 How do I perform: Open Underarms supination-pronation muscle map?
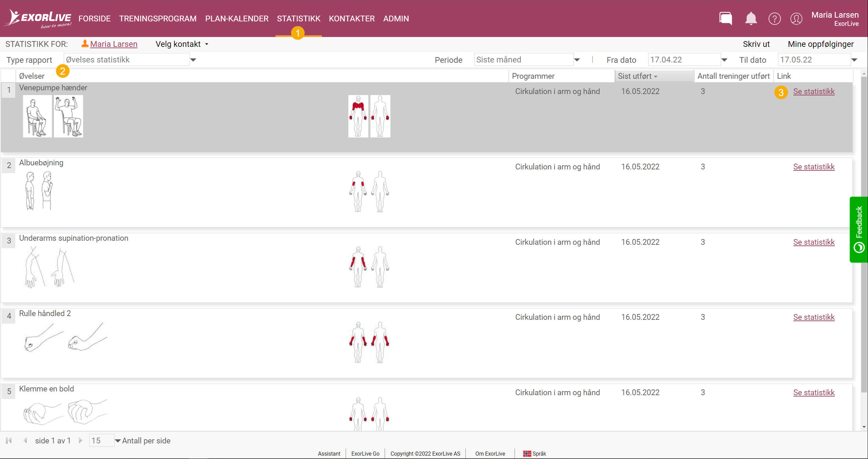coord(369,267)
